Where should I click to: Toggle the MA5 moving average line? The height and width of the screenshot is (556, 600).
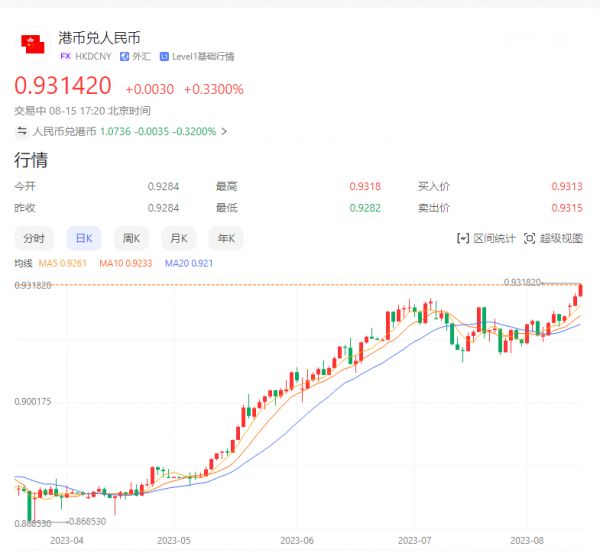pyautogui.click(x=62, y=263)
